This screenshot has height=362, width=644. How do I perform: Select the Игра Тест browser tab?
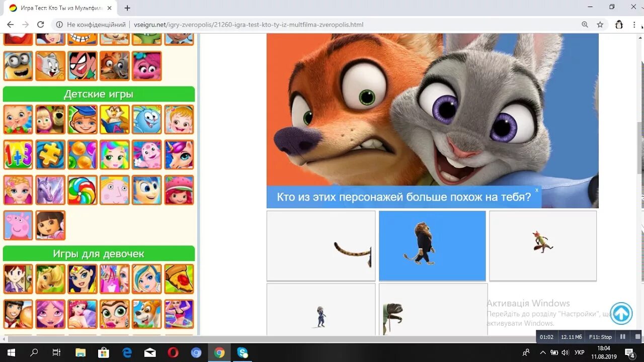[x=60, y=8]
